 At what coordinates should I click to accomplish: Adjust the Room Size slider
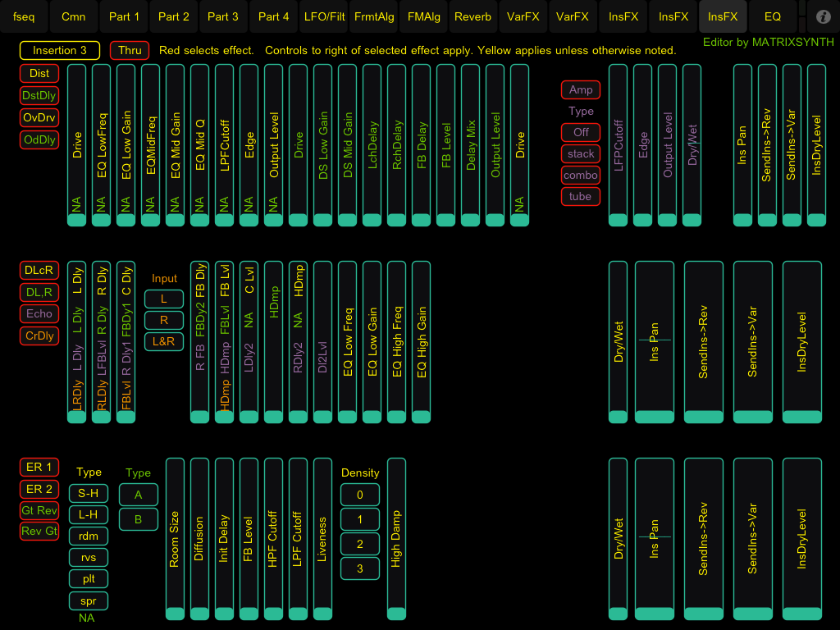(x=175, y=538)
